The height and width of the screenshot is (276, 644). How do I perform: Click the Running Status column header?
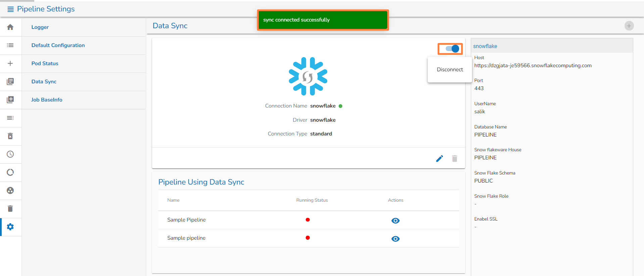(x=312, y=200)
